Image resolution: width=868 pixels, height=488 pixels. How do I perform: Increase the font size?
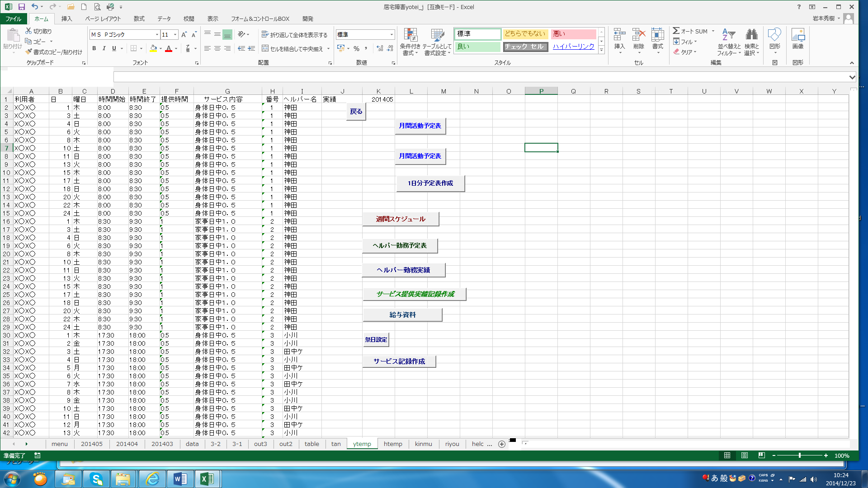coord(184,34)
